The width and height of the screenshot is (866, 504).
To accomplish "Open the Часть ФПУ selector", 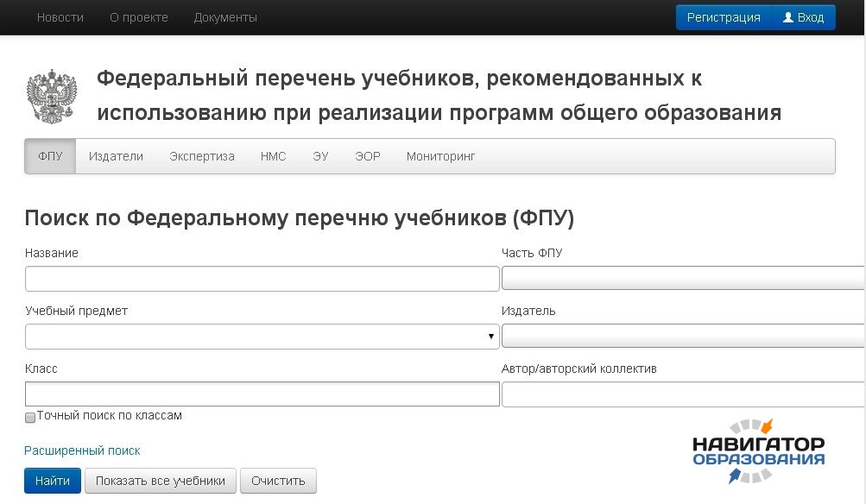I will click(682, 279).
